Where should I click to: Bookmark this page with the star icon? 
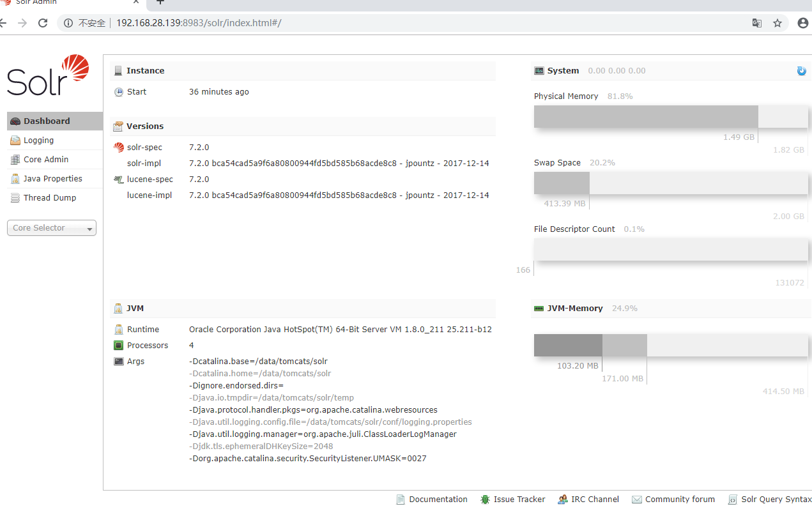[x=778, y=22]
